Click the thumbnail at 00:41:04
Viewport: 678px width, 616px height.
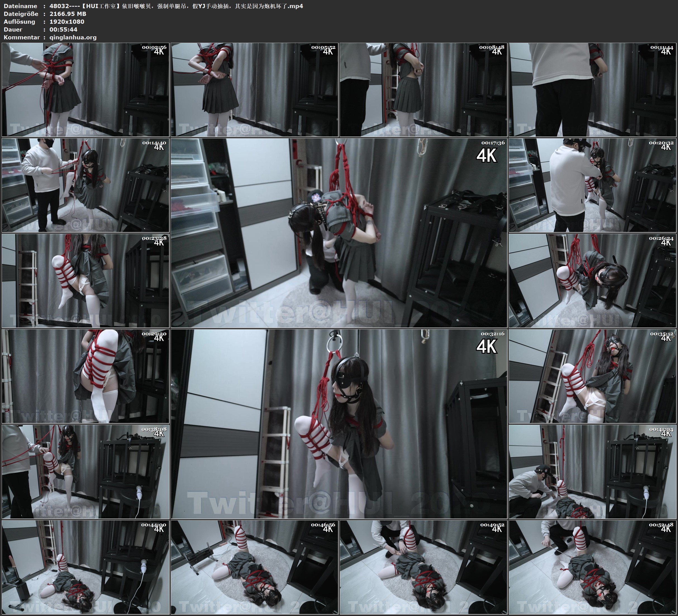(x=593, y=472)
